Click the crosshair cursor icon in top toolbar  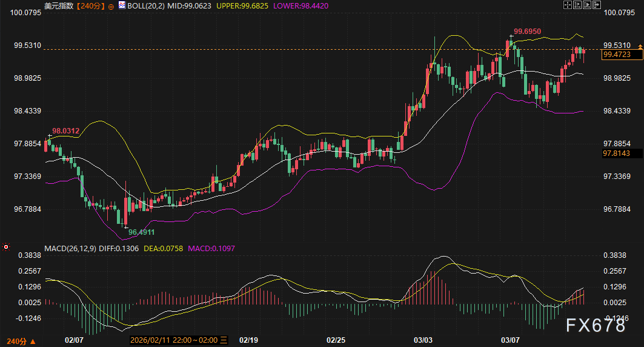click(x=567, y=5)
